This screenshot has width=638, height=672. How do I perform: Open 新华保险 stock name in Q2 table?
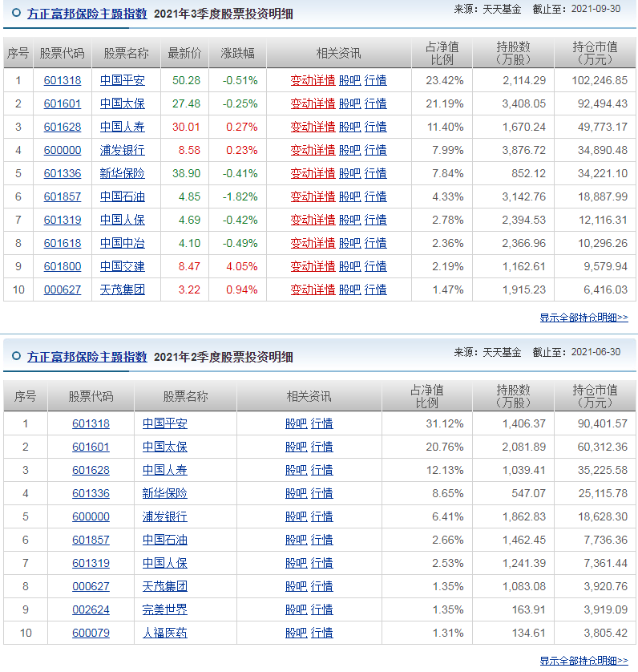point(164,494)
